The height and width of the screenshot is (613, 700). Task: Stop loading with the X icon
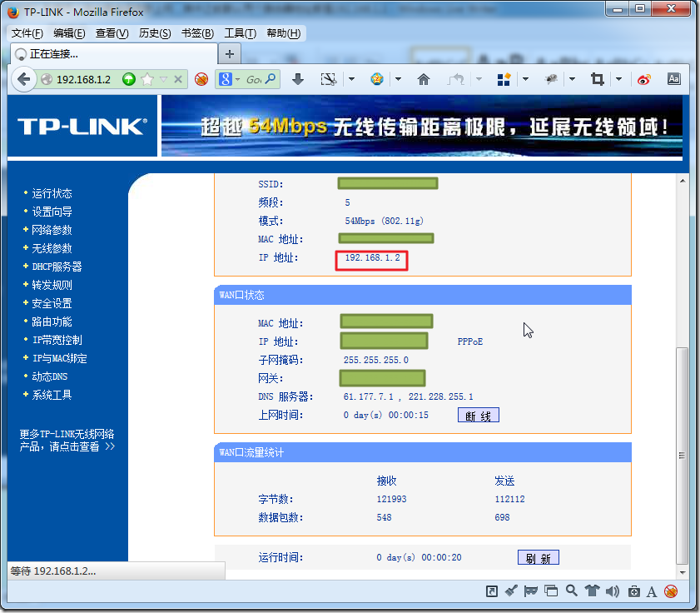pos(177,79)
